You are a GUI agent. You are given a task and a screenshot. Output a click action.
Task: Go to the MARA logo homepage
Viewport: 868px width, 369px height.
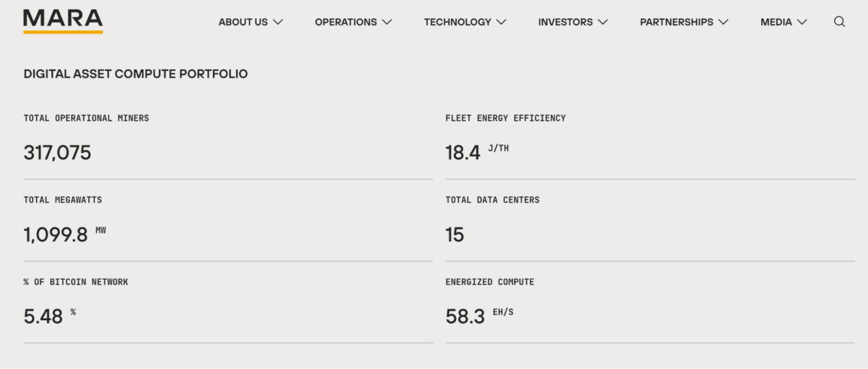pyautogui.click(x=63, y=21)
